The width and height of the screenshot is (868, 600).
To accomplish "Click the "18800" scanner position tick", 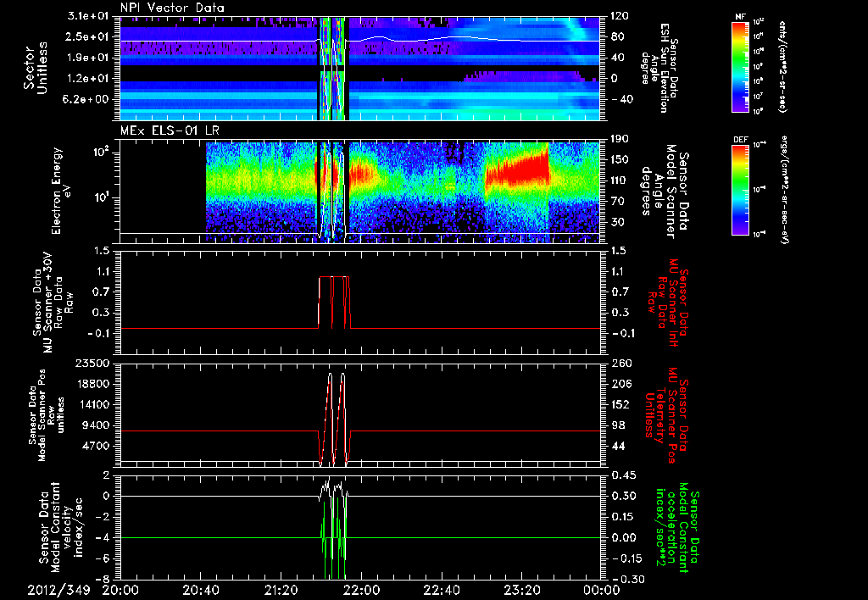I will [x=92, y=384].
